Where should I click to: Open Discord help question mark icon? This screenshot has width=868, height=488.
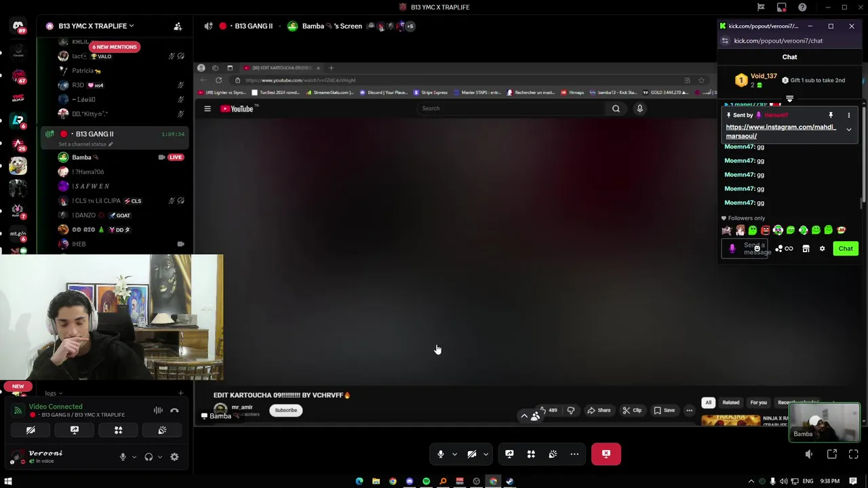(802, 7)
